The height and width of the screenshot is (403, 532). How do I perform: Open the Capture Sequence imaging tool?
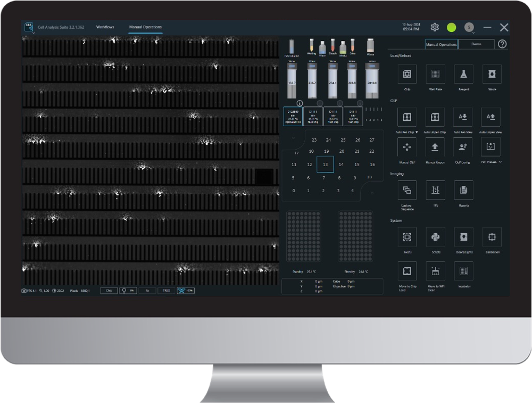click(x=407, y=190)
